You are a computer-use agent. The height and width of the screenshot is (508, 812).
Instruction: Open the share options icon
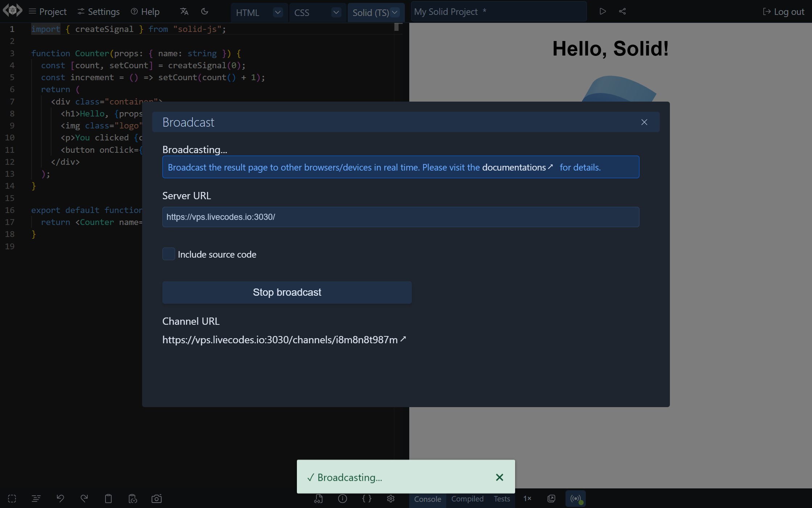click(x=622, y=11)
